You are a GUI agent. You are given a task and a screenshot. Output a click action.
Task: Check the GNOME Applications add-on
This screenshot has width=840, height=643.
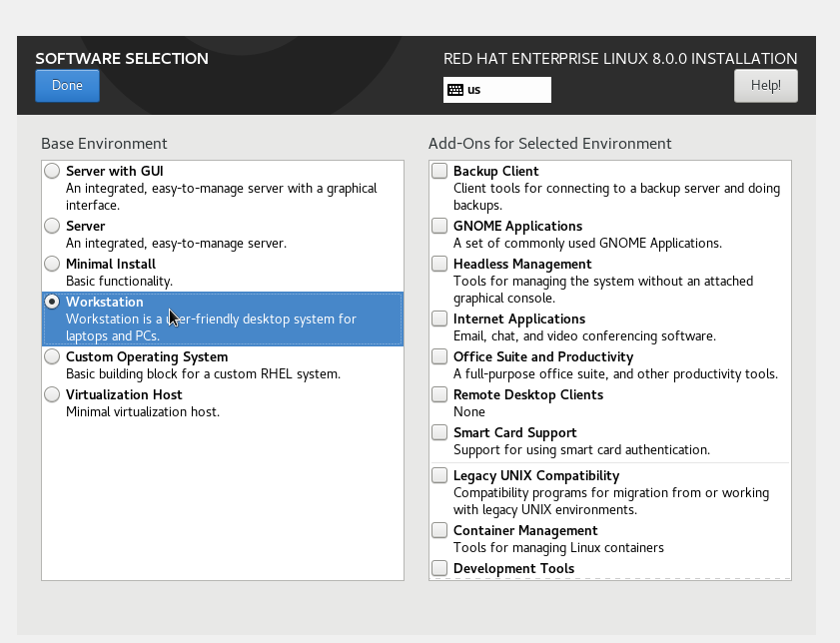[439, 227]
